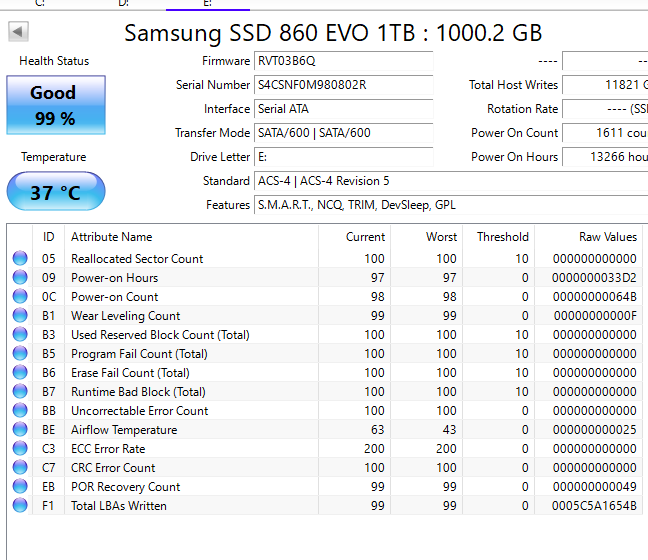Switch to the D: drive tab
This screenshot has width=648, height=560.
point(124,4)
